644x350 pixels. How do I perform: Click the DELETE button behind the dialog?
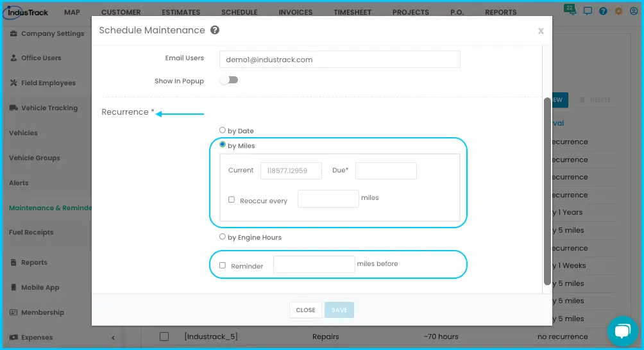point(595,100)
